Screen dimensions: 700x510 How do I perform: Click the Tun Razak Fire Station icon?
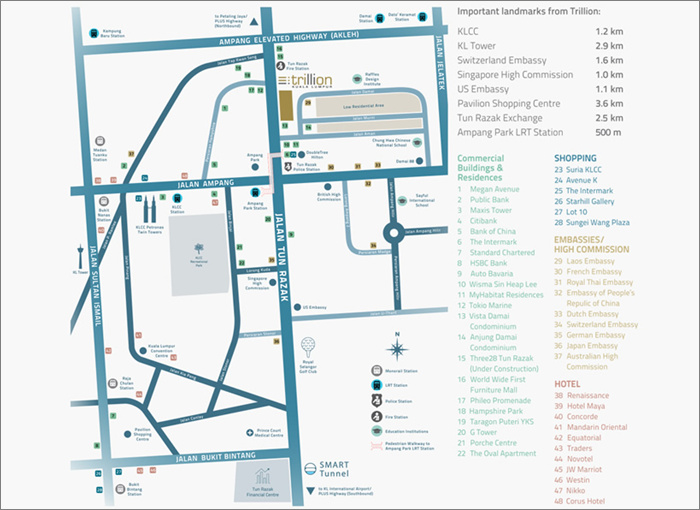(280, 66)
